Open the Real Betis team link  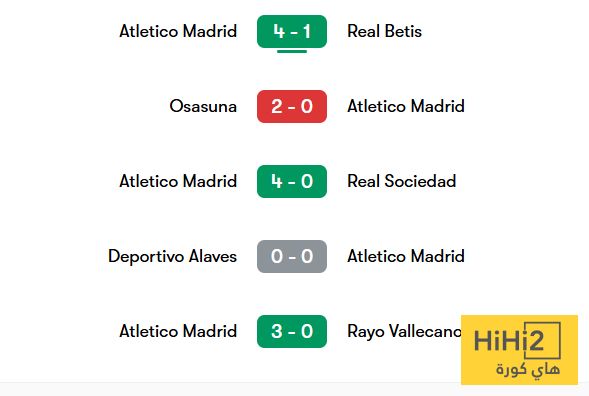coord(384,31)
